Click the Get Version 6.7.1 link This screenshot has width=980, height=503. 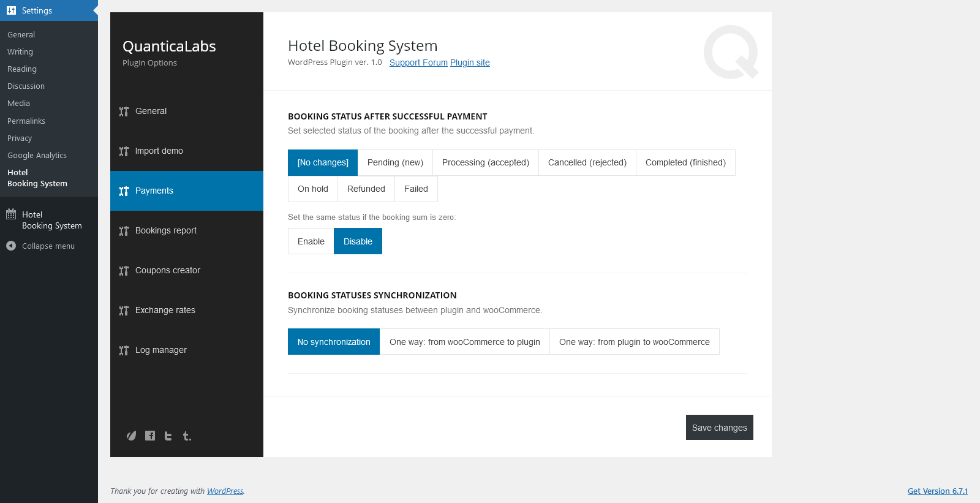(938, 491)
